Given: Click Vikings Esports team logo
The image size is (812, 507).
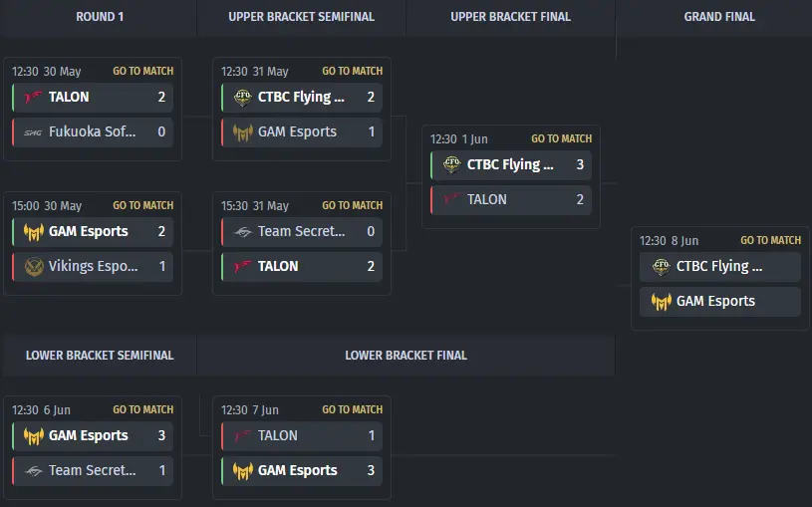Looking at the screenshot, I should pyautogui.click(x=34, y=266).
